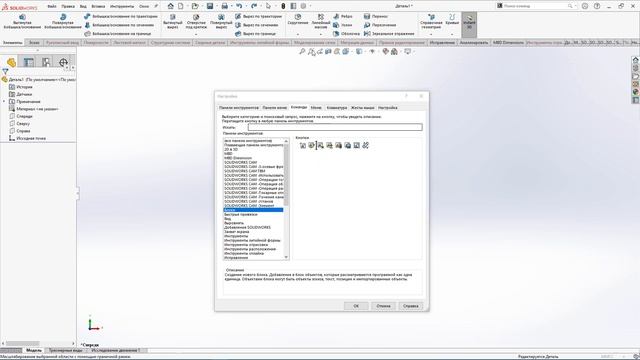Expand the Примечания (Annotations) tree node
The height and width of the screenshot is (360, 640).
coord(4,102)
